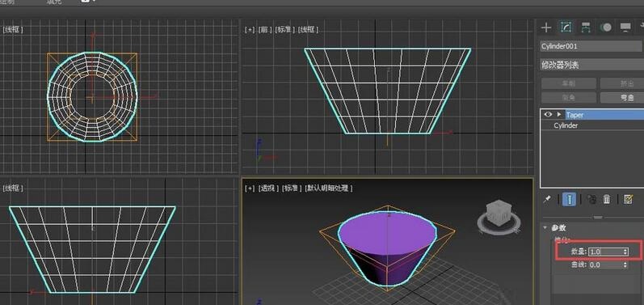The width and height of the screenshot is (644, 305).
Task: Switch to the Modify panel icon
Action: click(x=566, y=28)
